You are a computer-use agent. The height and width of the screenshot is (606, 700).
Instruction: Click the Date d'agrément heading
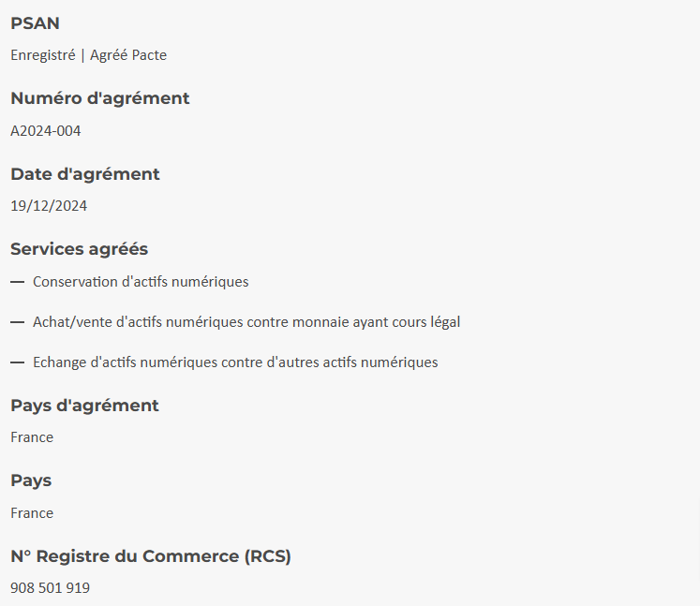click(x=84, y=174)
